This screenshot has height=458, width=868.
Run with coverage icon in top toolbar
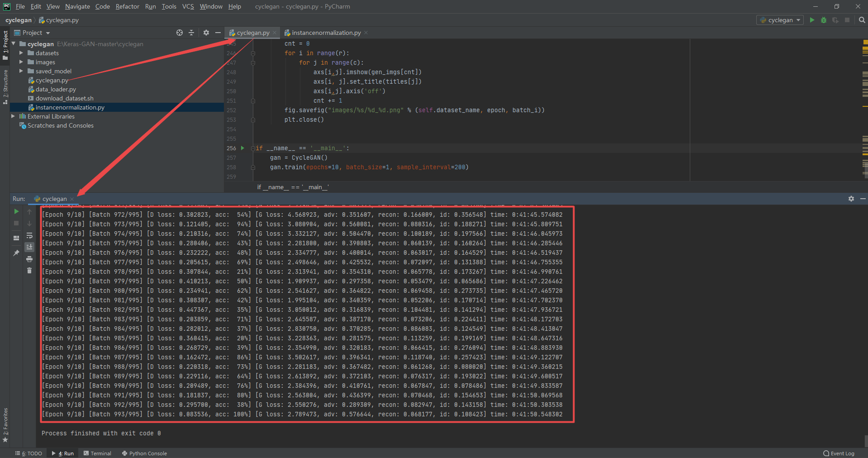pyautogui.click(x=835, y=20)
